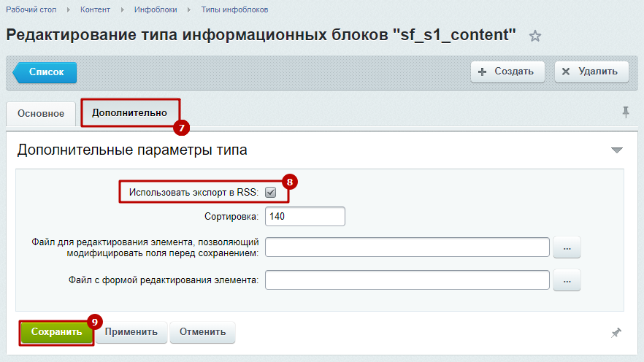Open Типы инфоблоков breadcrumb link

(x=234, y=9)
